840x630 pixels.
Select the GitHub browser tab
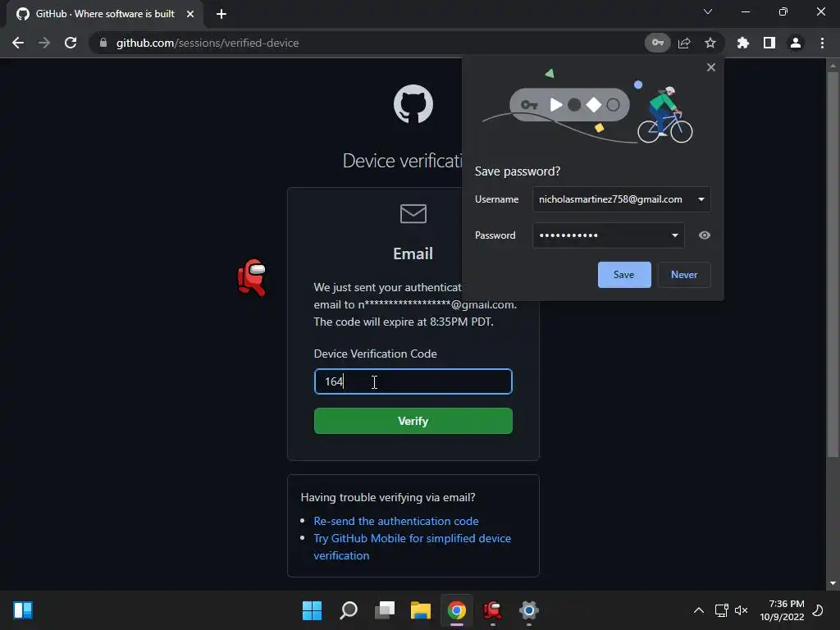click(x=104, y=14)
